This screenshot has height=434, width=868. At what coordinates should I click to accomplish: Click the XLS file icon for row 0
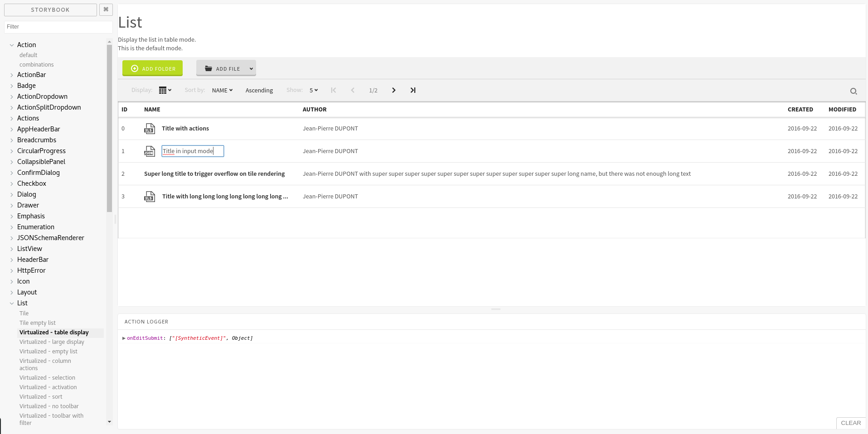pyautogui.click(x=149, y=129)
